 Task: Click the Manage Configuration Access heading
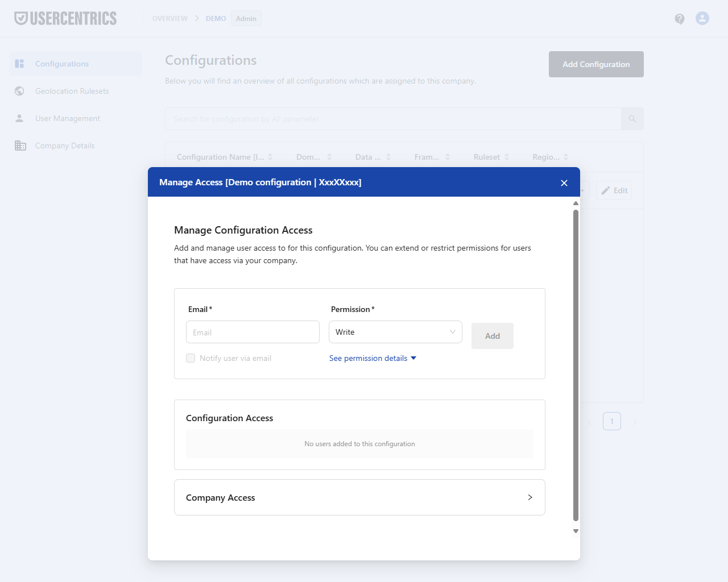(x=243, y=230)
